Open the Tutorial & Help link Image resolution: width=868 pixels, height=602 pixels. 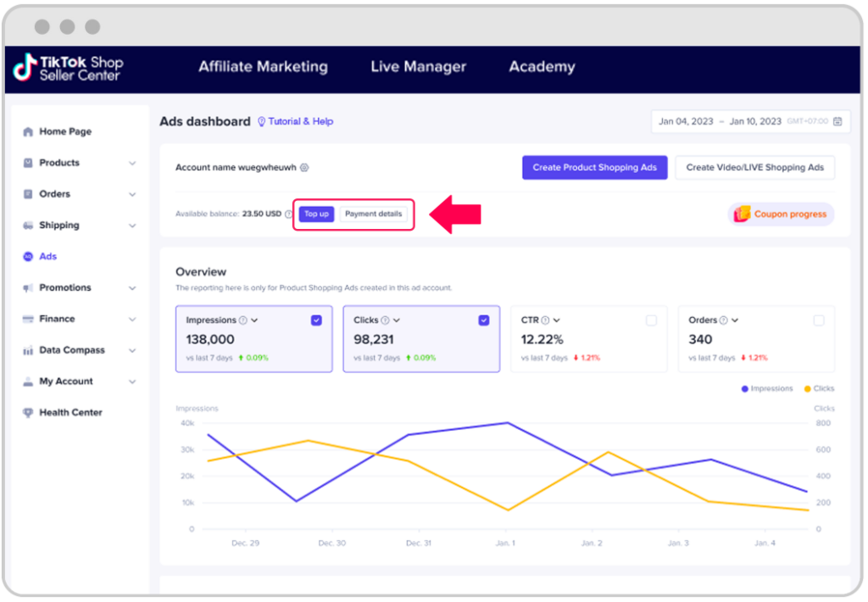[x=301, y=122]
